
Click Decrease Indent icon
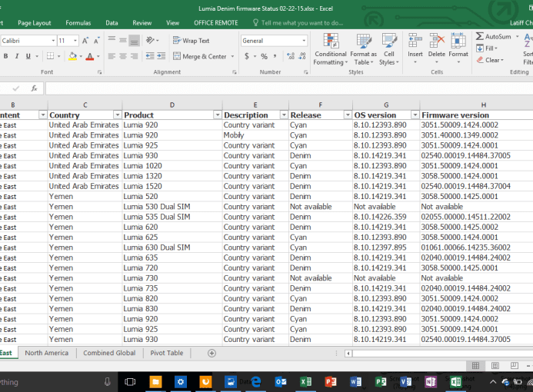tap(150, 56)
